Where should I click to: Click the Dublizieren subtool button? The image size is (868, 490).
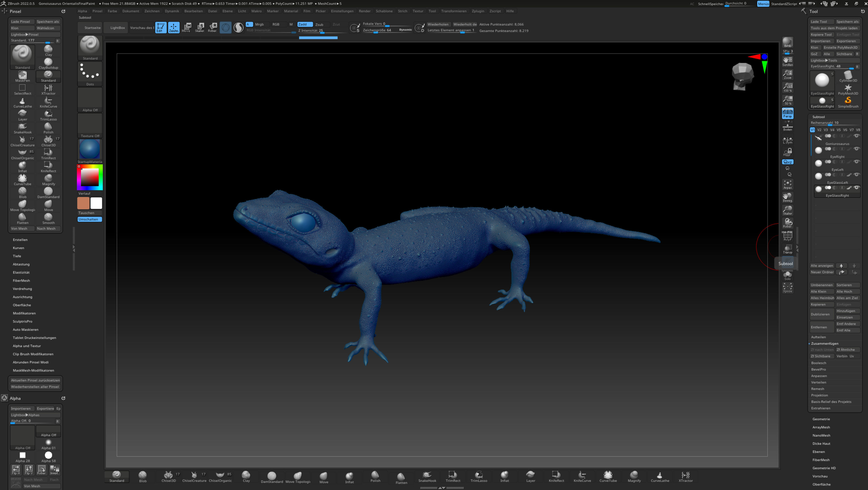pyautogui.click(x=822, y=314)
